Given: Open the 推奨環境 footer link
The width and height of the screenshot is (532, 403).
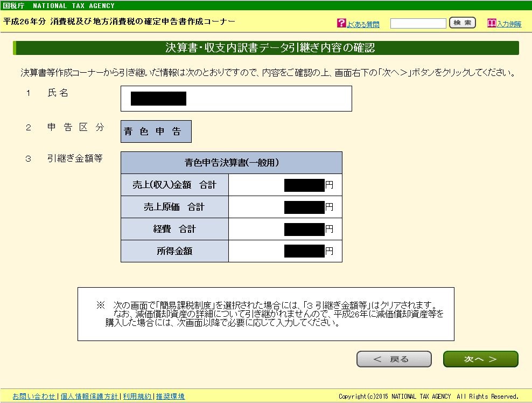Looking at the screenshot, I should click(x=170, y=396).
